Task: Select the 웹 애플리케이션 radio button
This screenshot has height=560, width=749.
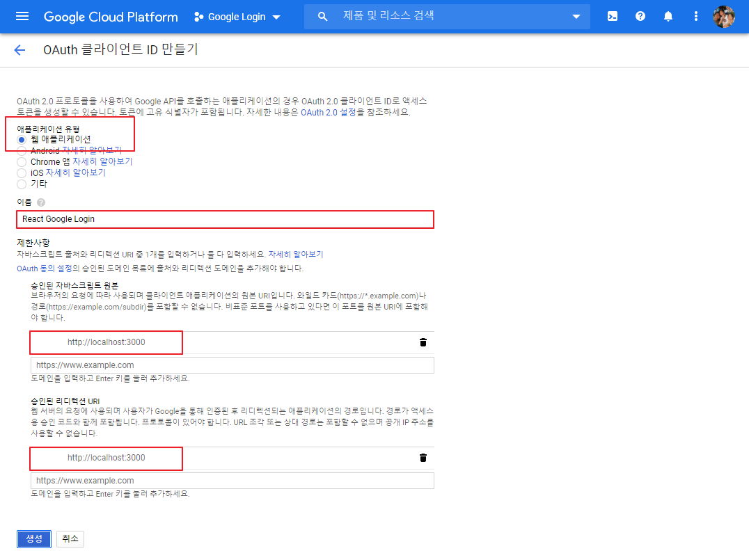Action: [x=22, y=139]
